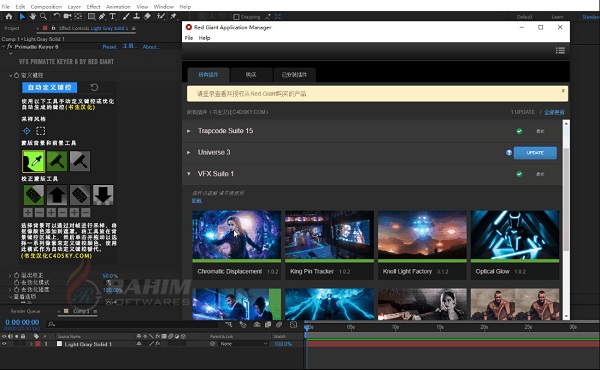The height and width of the screenshot is (370, 600).
Task: Toggle the stopwatch for 100.00% property
Action: pyautogui.click(x=16, y=290)
